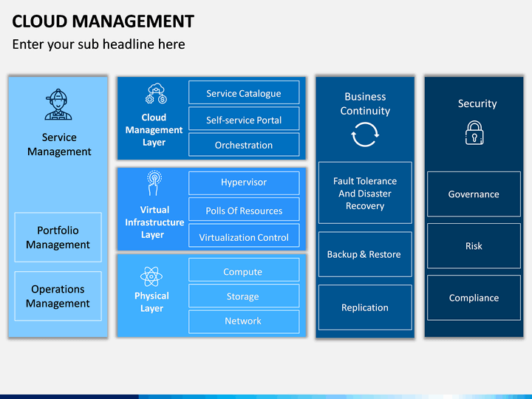Click the CLOUD MANAGEMENT title
This screenshot has height=399, width=532.
click(103, 21)
